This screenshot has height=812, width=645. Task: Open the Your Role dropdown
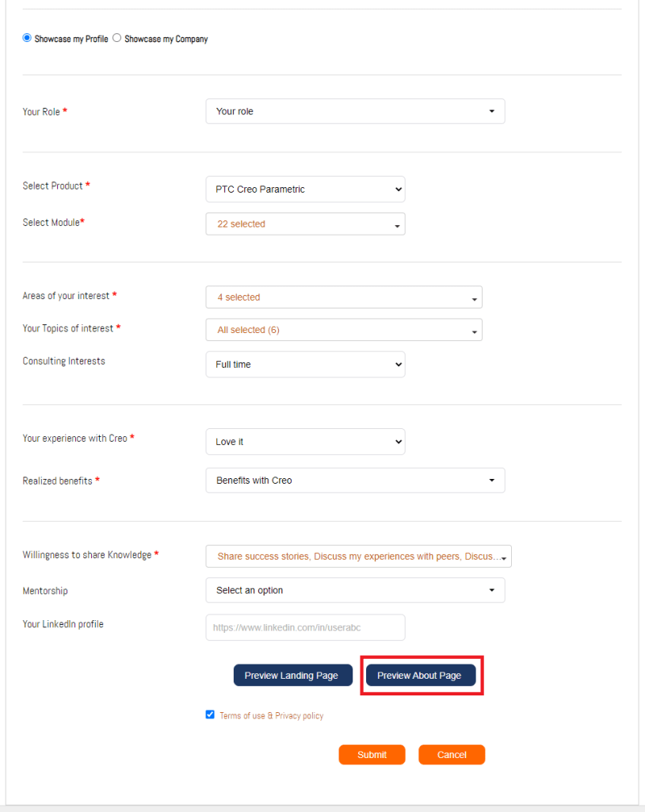coord(354,112)
